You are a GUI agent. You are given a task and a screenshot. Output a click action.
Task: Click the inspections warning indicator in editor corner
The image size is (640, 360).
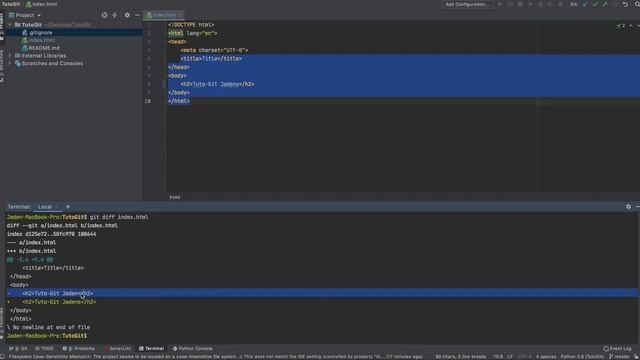click(x=621, y=26)
